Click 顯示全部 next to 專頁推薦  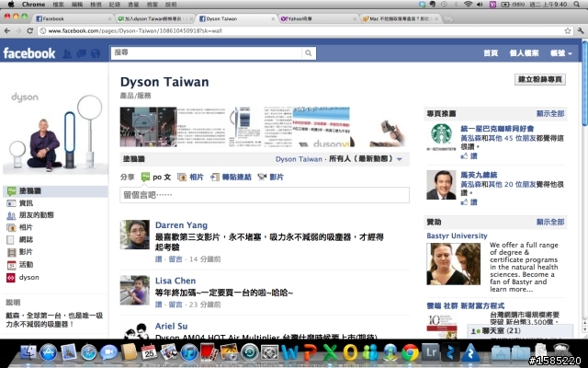pos(550,113)
